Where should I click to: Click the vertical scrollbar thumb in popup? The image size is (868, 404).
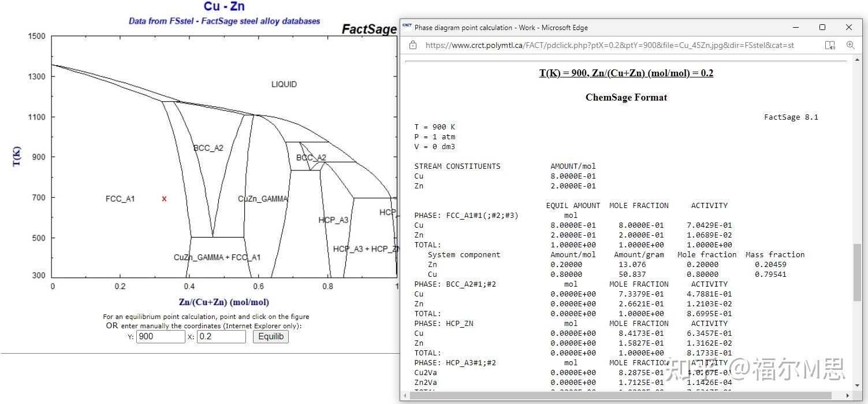[x=858, y=272]
